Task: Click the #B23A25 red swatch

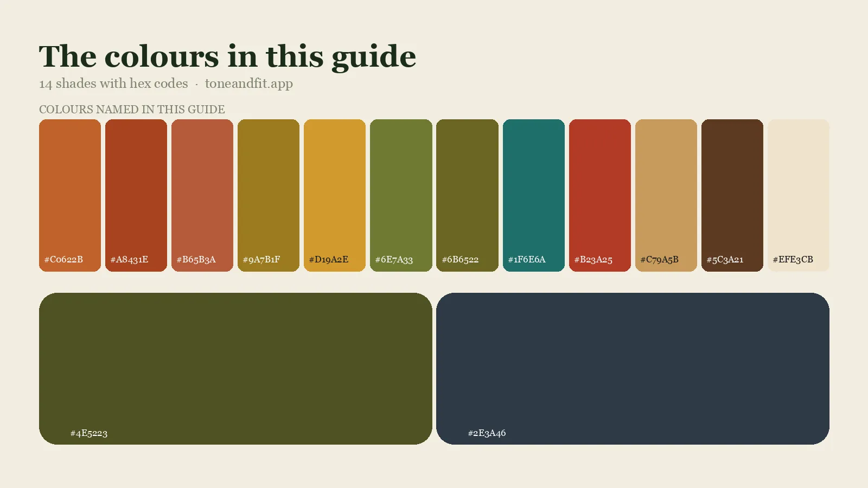Action: [600, 195]
